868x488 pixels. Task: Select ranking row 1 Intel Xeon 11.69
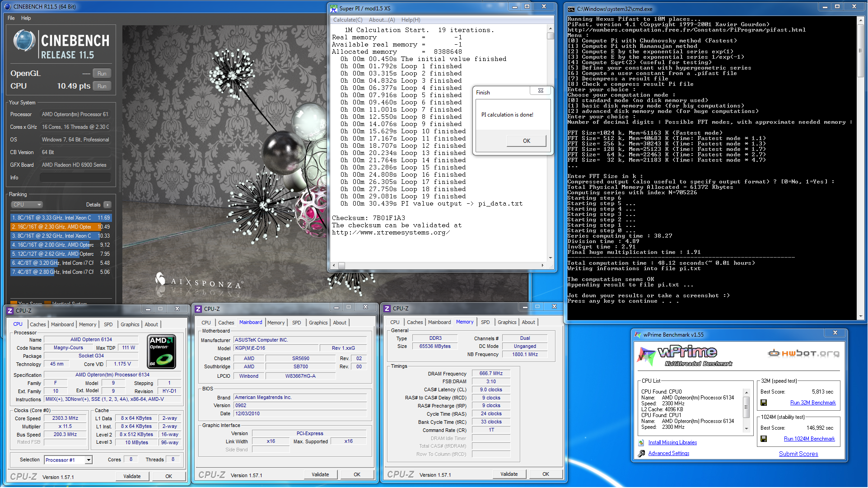[61, 218]
